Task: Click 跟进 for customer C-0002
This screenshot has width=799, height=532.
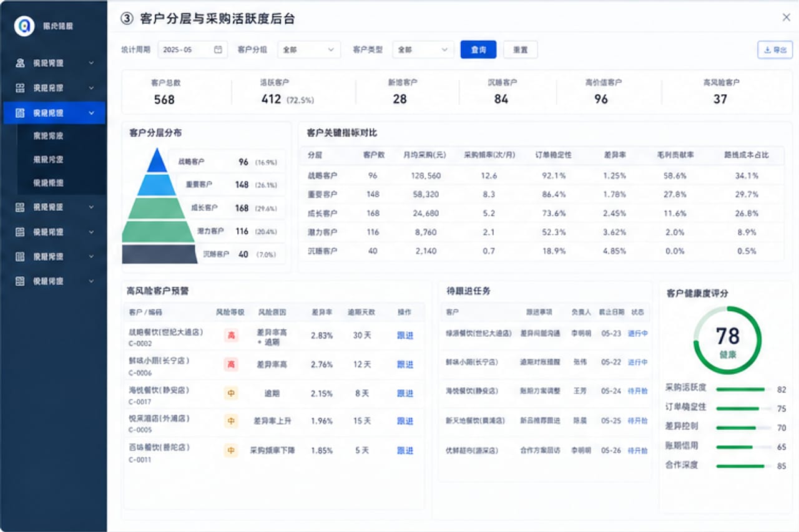Action: 405,336
